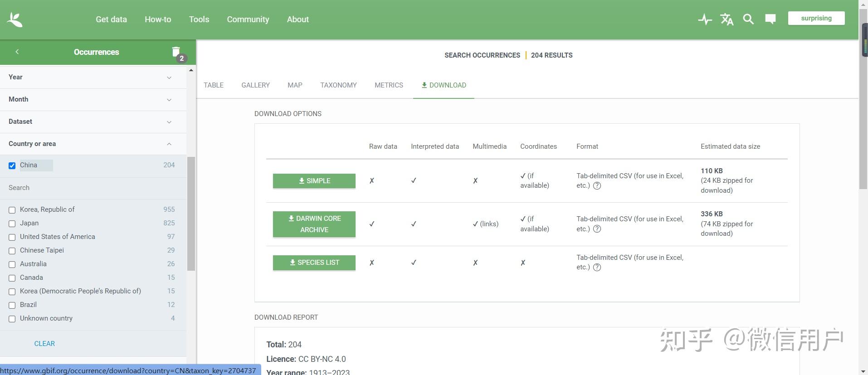Click help icon in Species List row
The image size is (868, 375).
click(597, 267)
